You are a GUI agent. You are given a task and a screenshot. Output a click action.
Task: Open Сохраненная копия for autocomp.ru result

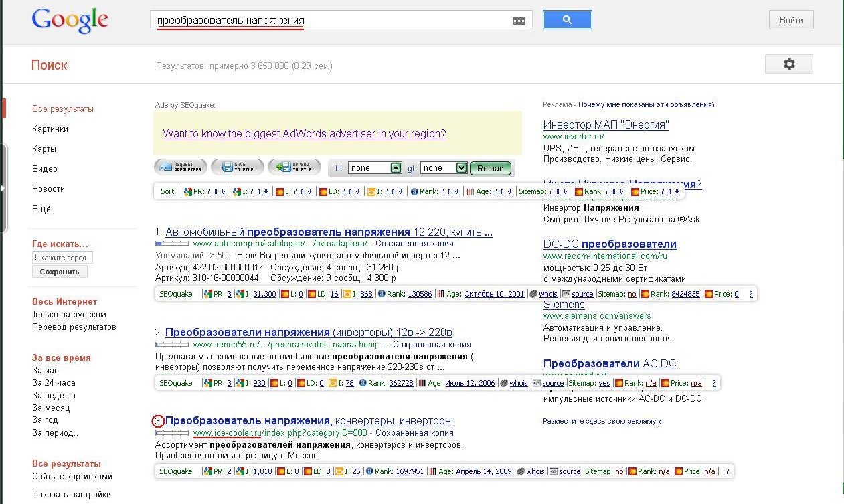click(413, 244)
